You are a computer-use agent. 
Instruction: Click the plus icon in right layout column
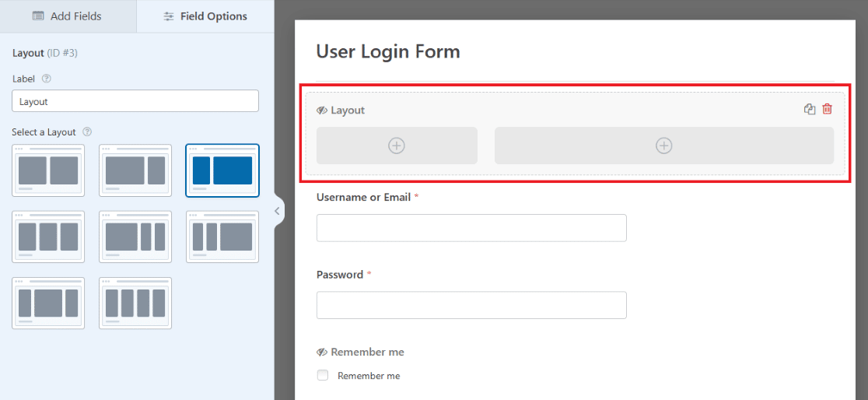click(x=663, y=146)
